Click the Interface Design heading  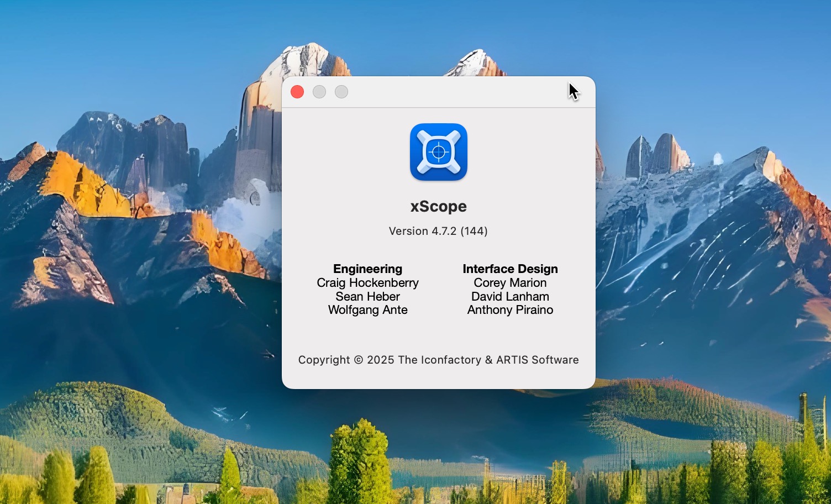[511, 269]
